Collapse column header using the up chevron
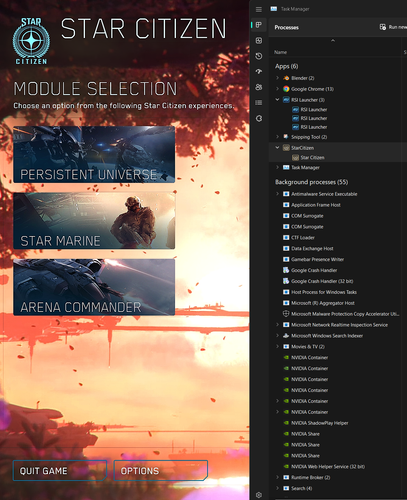 (x=333, y=41)
